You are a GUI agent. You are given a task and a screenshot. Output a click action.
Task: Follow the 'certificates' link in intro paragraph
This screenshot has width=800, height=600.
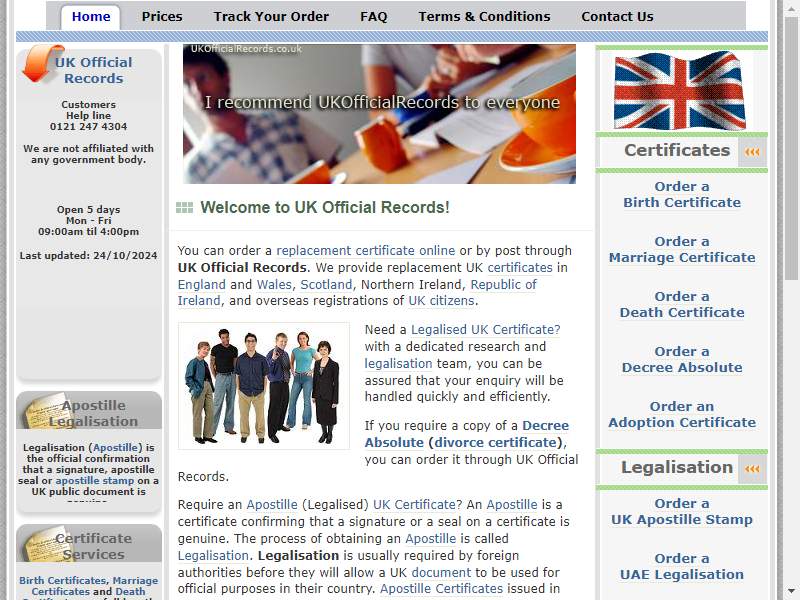click(x=520, y=267)
